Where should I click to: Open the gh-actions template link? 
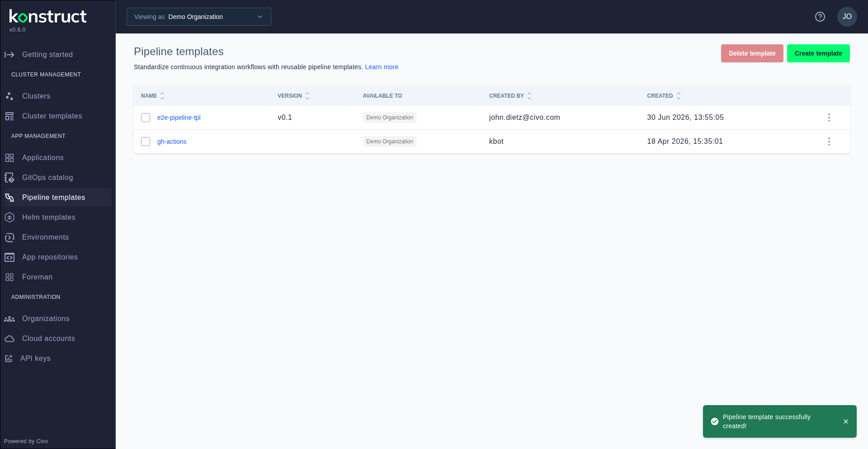[x=172, y=142]
